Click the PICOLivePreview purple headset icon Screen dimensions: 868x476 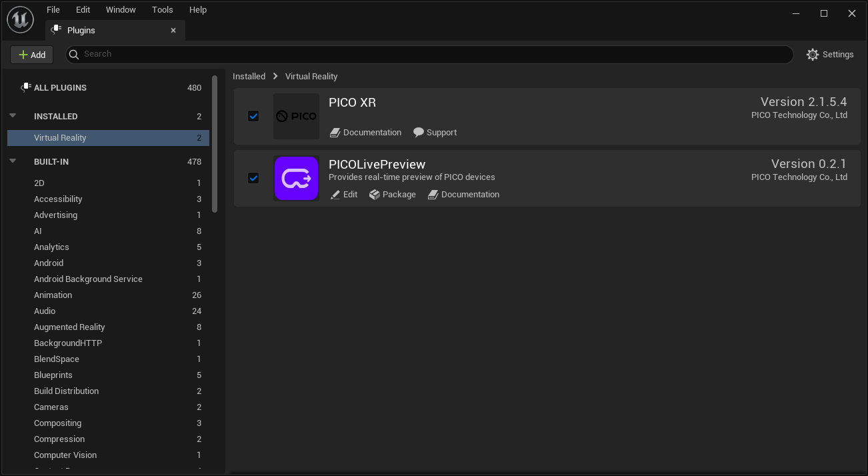(297, 179)
